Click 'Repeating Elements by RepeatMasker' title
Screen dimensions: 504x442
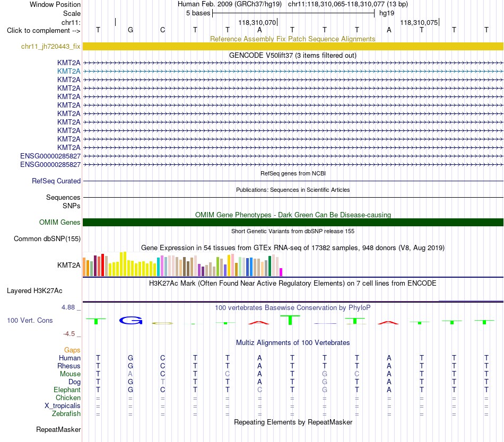pyautogui.click(x=293, y=422)
